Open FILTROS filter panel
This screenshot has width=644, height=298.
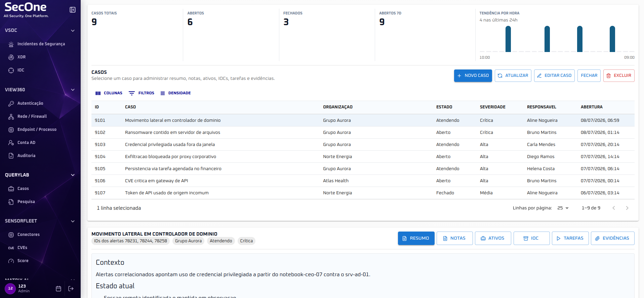point(142,93)
